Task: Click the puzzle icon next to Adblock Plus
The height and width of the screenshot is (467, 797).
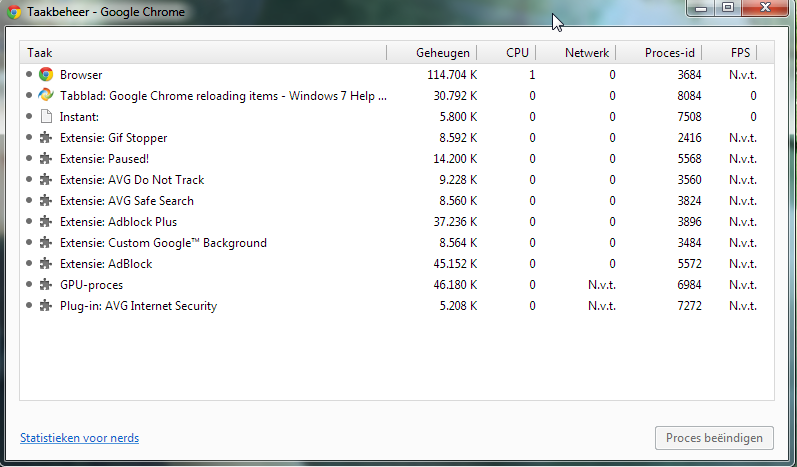Action: point(46,222)
